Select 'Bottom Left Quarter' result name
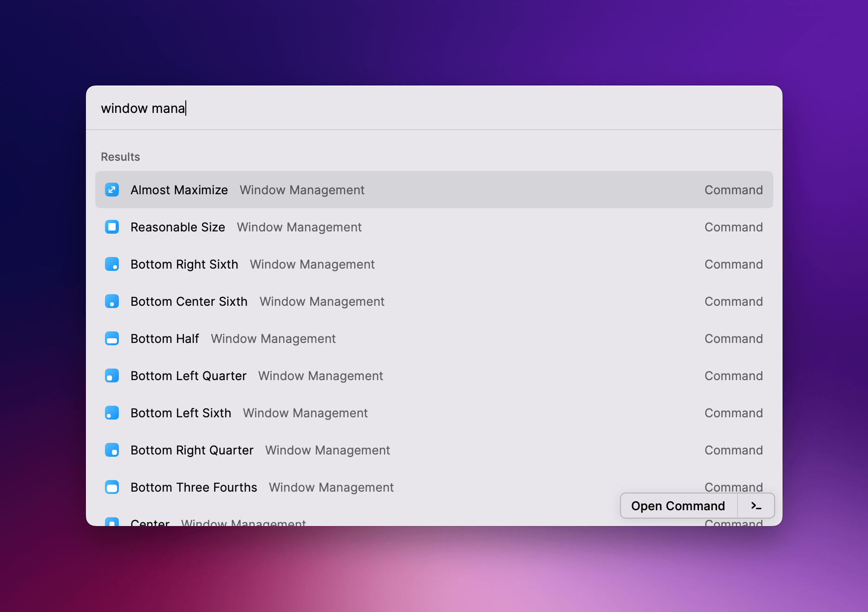Image resolution: width=868 pixels, height=612 pixels. pyautogui.click(x=189, y=376)
